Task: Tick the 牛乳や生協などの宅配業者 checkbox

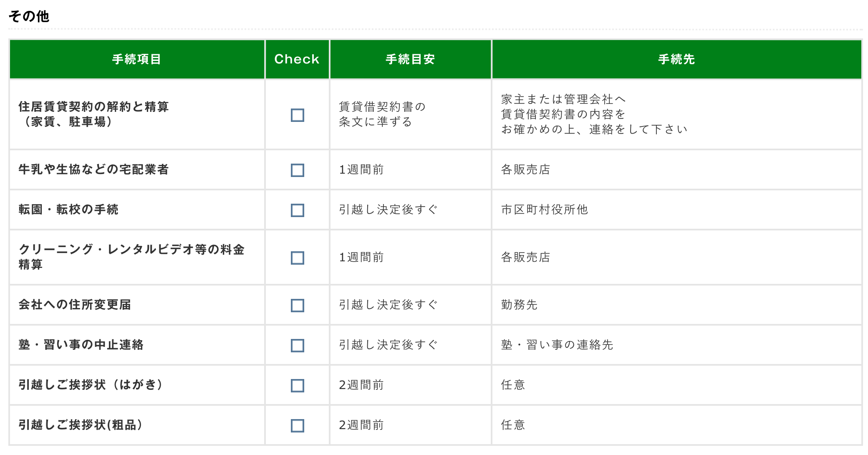Action: tap(297, 170)
